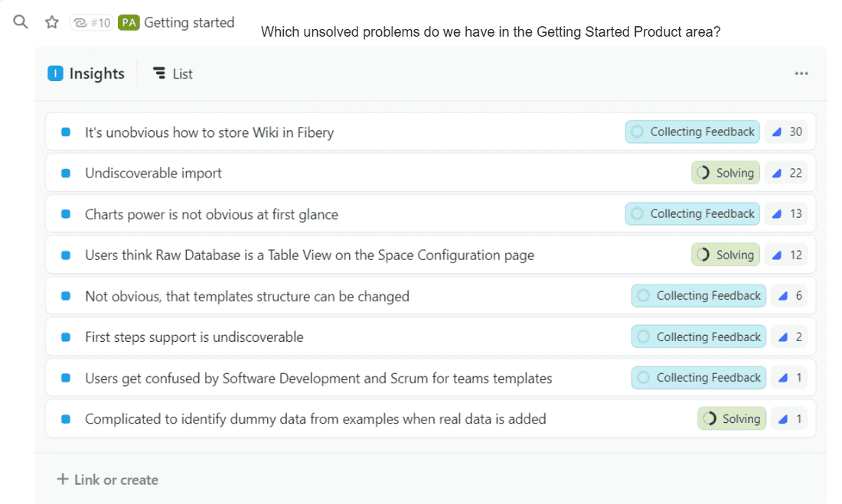
Task: Open the three-dot options menu for Insights
Action: tap(801, 73)
